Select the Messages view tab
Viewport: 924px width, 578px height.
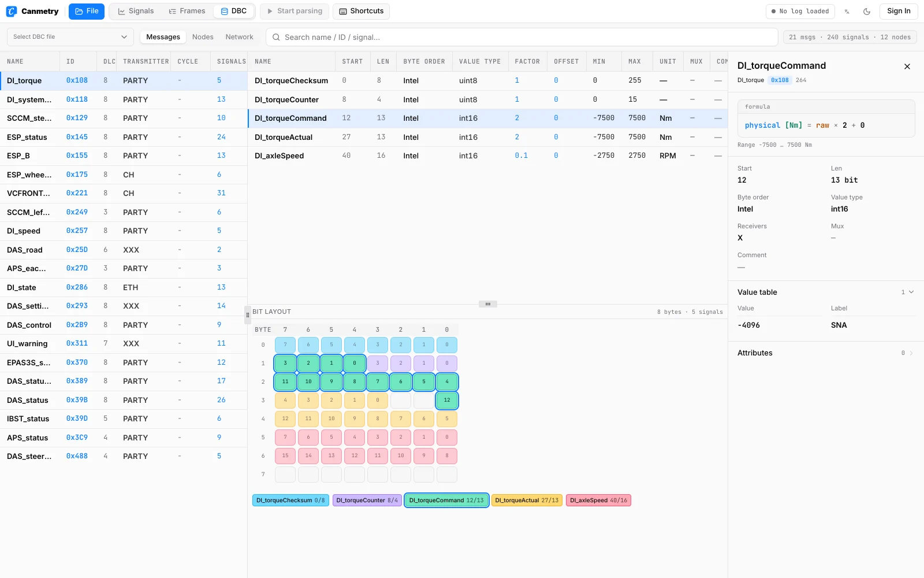[x=163, y=37]
